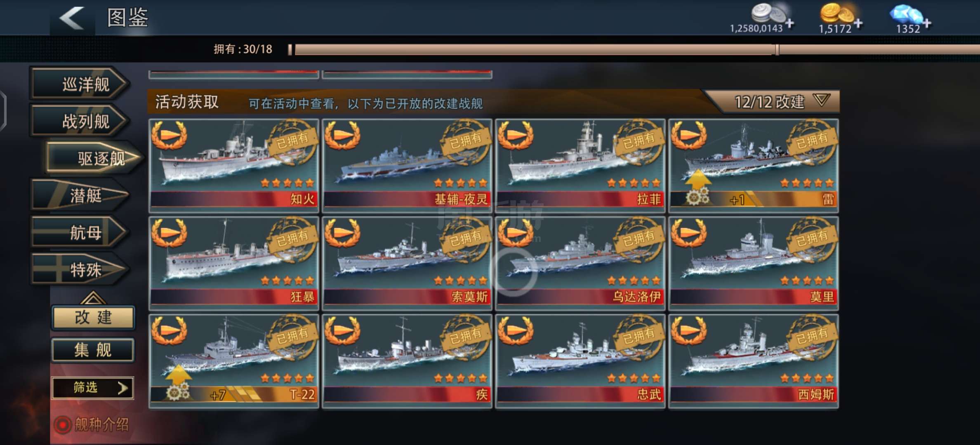
Task: Toggle the 舰种介绍 red radio button
Action: (x=63, y=425)
